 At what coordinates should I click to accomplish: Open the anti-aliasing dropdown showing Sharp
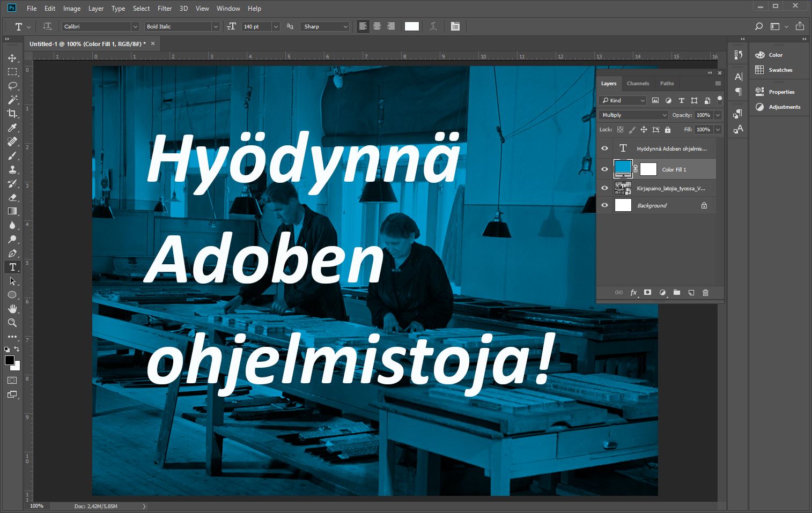(x=326, y=26)
